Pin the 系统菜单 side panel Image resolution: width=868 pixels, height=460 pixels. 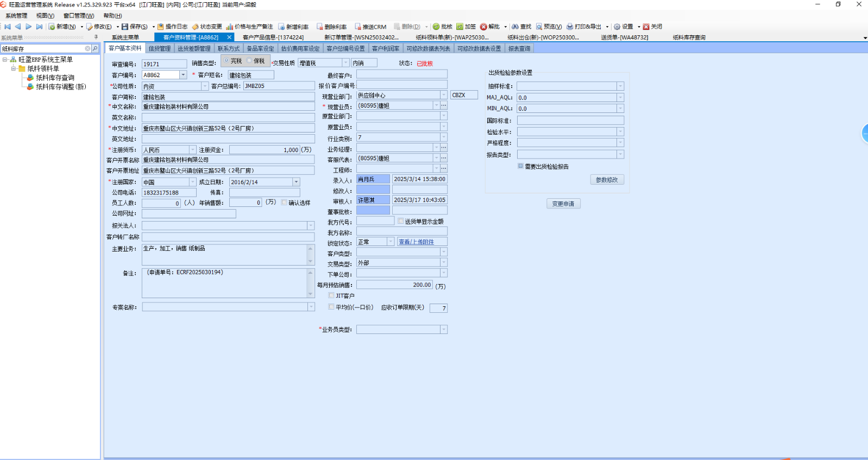(x=96, y=37)
